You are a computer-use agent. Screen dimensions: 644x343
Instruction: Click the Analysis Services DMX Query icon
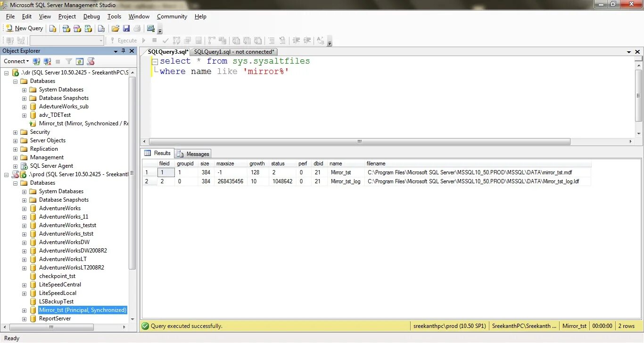click(77, 28)
